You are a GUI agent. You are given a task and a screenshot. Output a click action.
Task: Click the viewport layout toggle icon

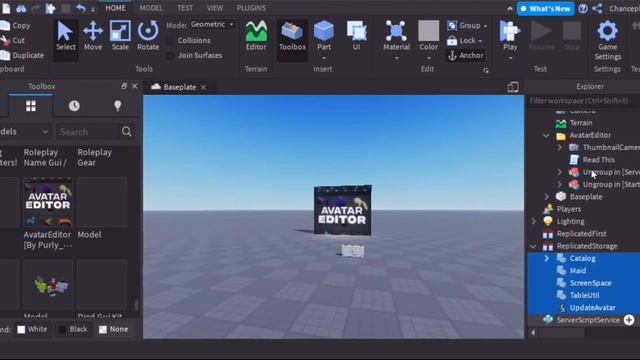(513, 87)
